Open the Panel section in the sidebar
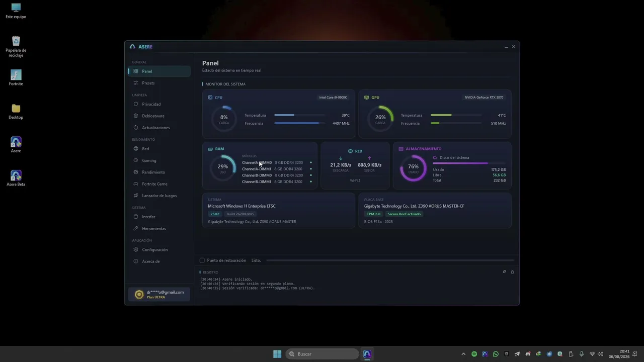The width and height of the screenshot is (644, 362). click(x=159, y=71)
